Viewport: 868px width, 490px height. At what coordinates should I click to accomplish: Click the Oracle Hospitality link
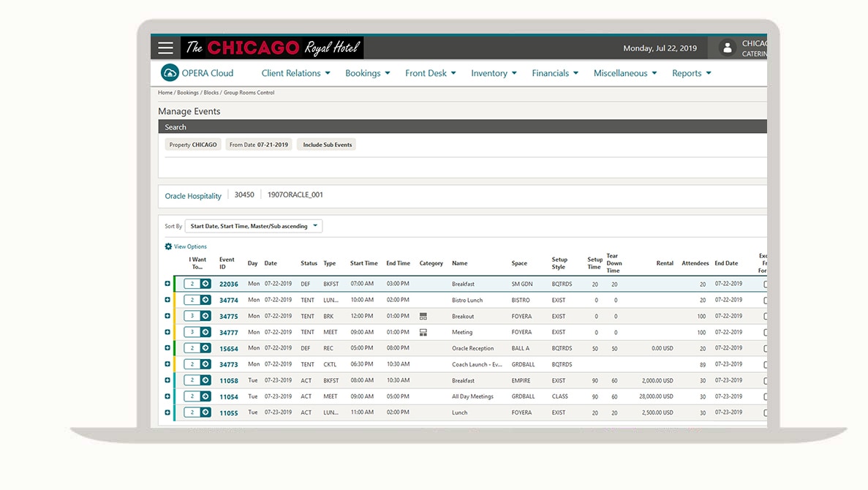[x=193, y=196]
